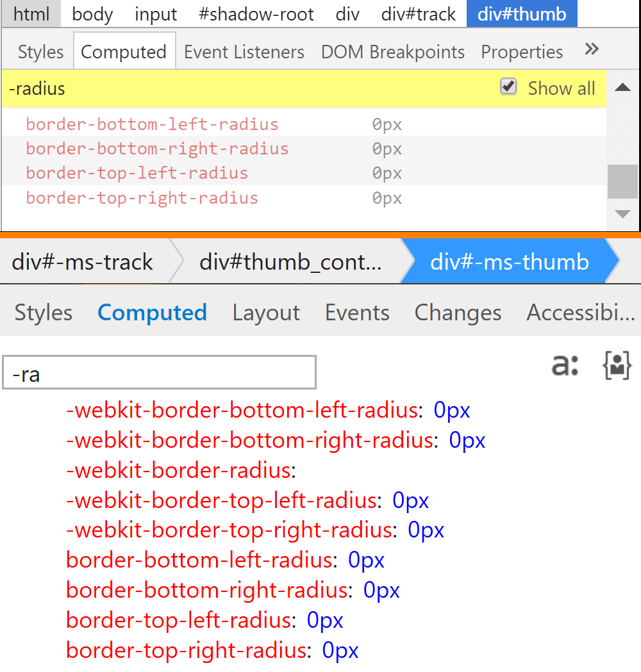Click the pseudo-class state 'a:' icon

565,365
